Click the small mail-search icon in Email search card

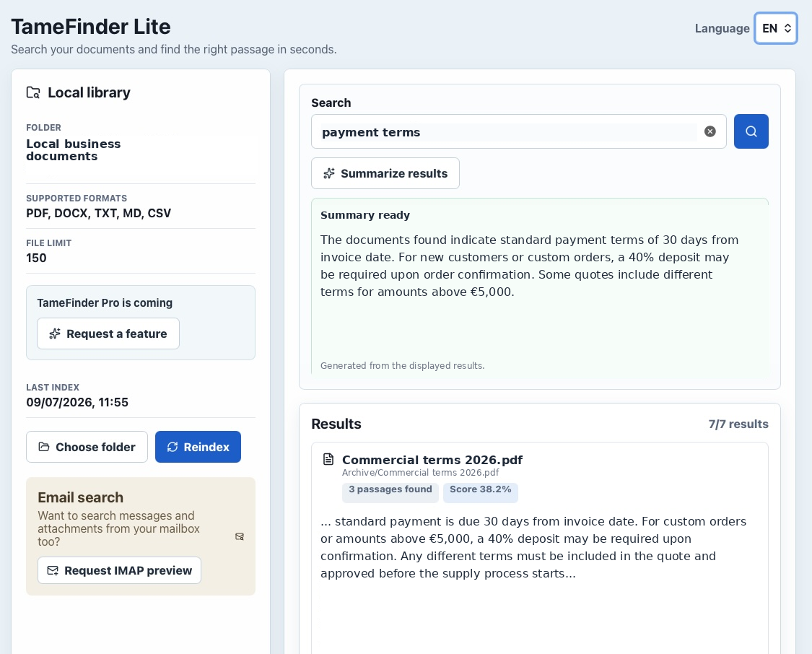(x=239, y=536)
